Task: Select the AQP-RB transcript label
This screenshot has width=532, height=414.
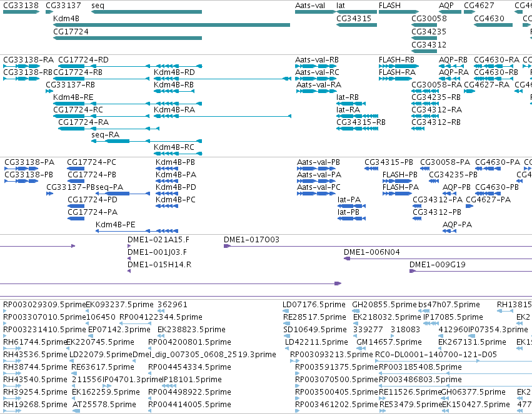Action: coord(453,59)
